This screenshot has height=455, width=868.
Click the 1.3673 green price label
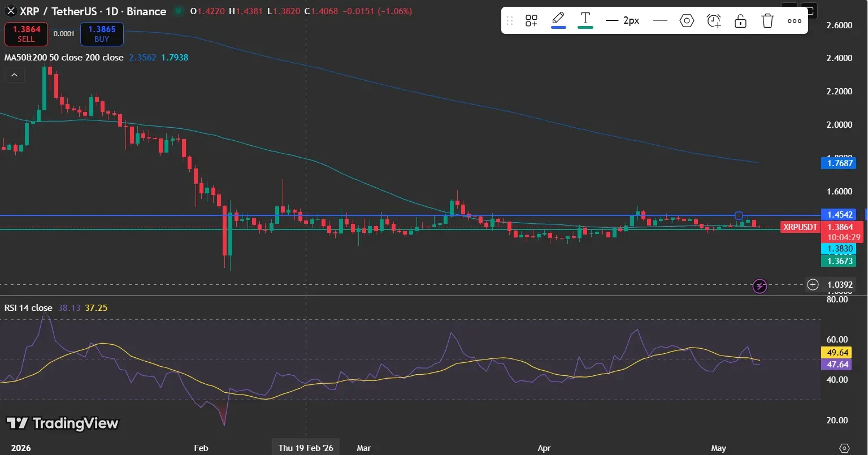pos(837,261)
